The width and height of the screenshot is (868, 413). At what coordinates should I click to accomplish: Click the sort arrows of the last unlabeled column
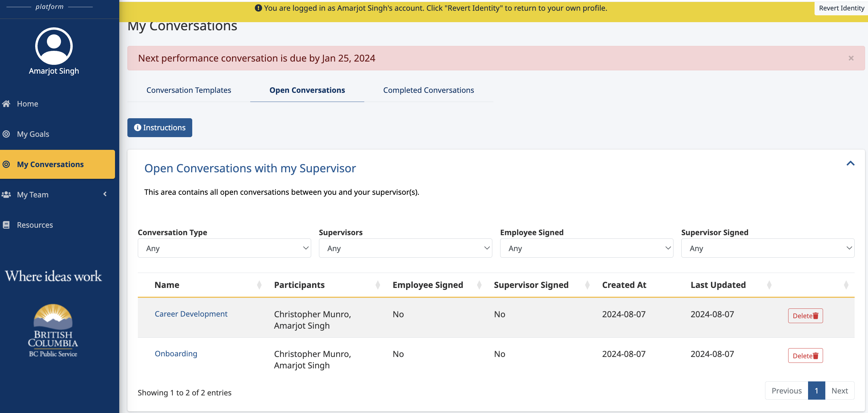pos(846,285)
